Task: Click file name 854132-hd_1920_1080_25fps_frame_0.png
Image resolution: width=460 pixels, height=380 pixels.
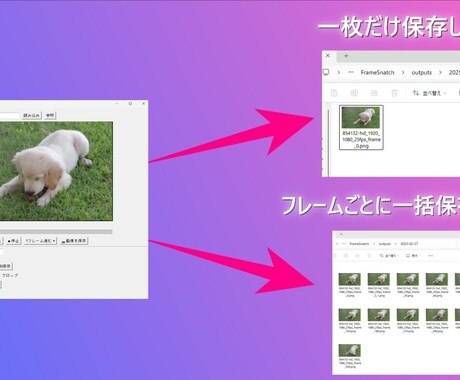Action: click(361, 139)
